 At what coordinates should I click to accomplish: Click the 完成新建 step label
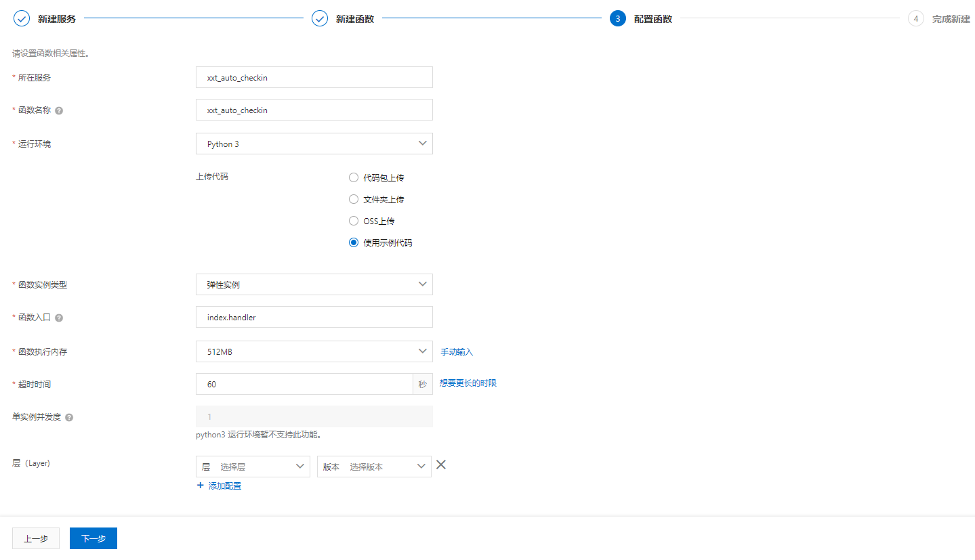coord(951,19)
